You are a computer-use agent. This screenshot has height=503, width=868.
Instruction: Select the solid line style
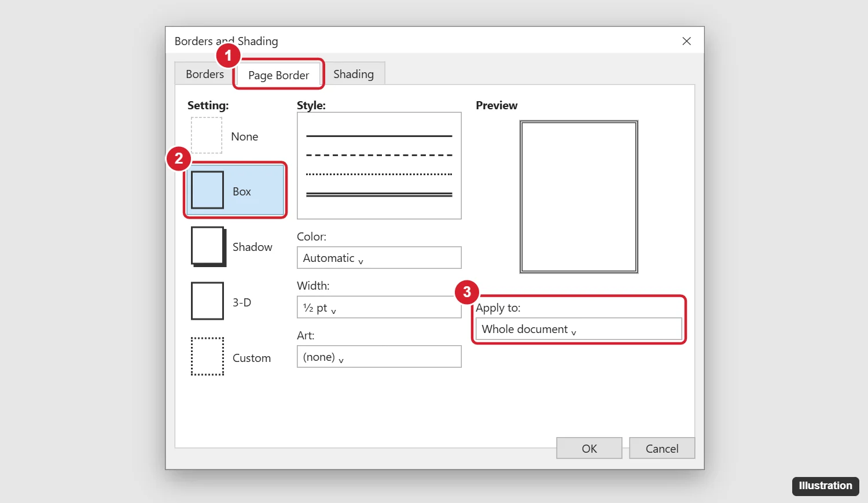(x=379, y=136)
